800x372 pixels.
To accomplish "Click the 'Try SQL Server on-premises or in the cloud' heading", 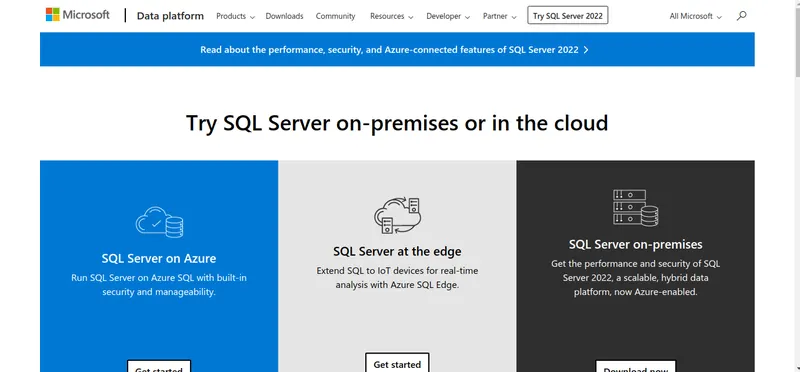I will pos(397,123).
